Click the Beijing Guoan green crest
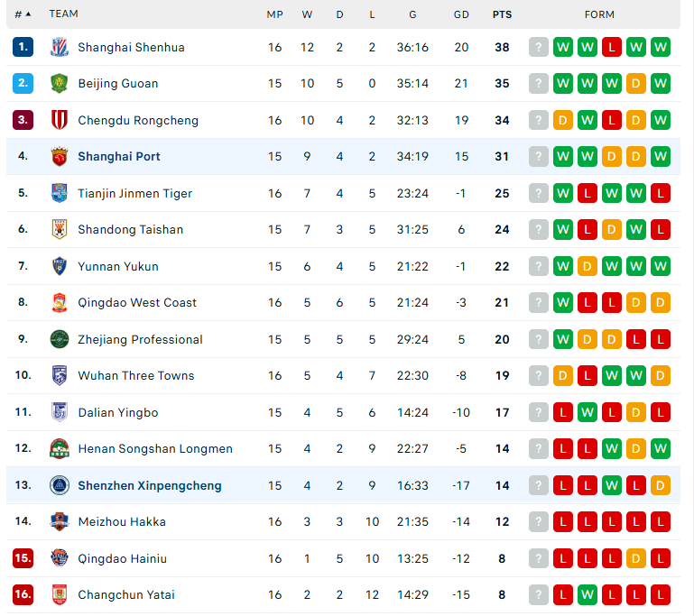This screenshot has height=616, width=694. [x=60, y=84]
